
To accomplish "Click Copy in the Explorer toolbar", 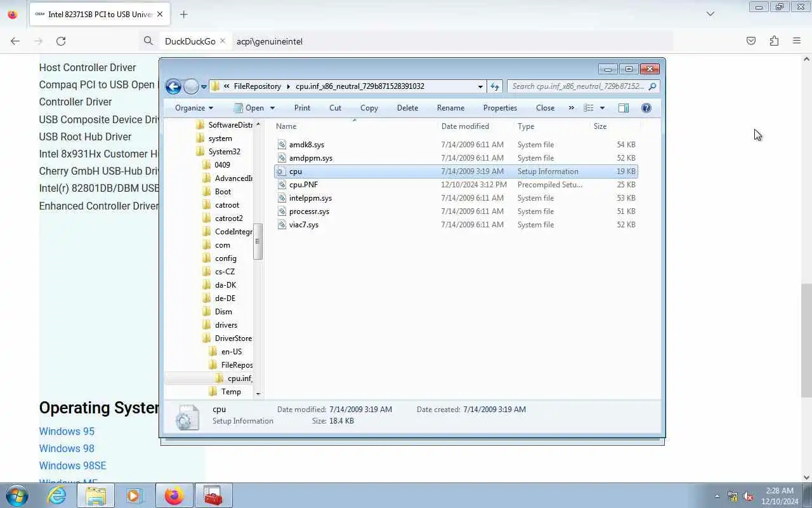I will click(x=369, y=108).
